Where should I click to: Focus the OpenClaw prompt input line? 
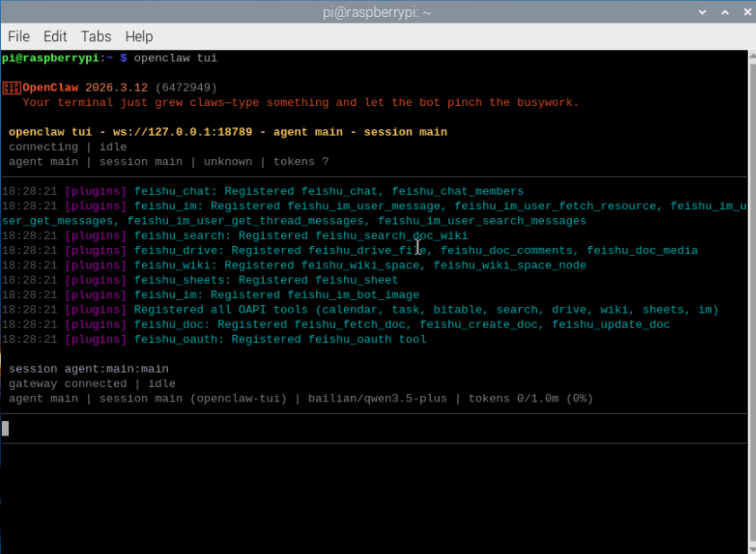pos(374,428)
